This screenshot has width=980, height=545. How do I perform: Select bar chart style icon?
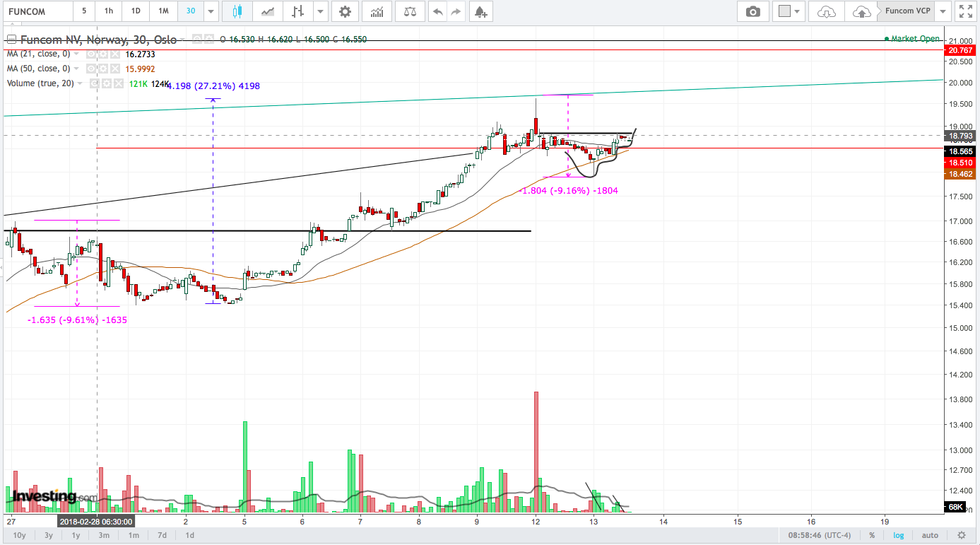(x=298, y=11)
